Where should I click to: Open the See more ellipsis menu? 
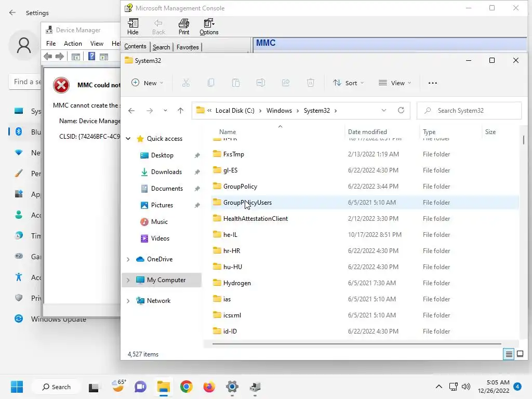coord(433,83)
